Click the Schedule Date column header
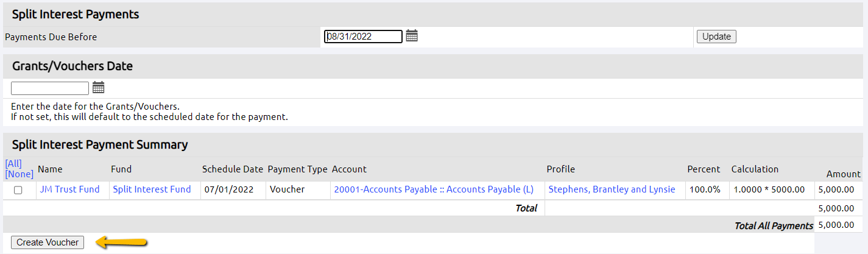This screenshot has height=254, width=868. click(x=233, y=169)
